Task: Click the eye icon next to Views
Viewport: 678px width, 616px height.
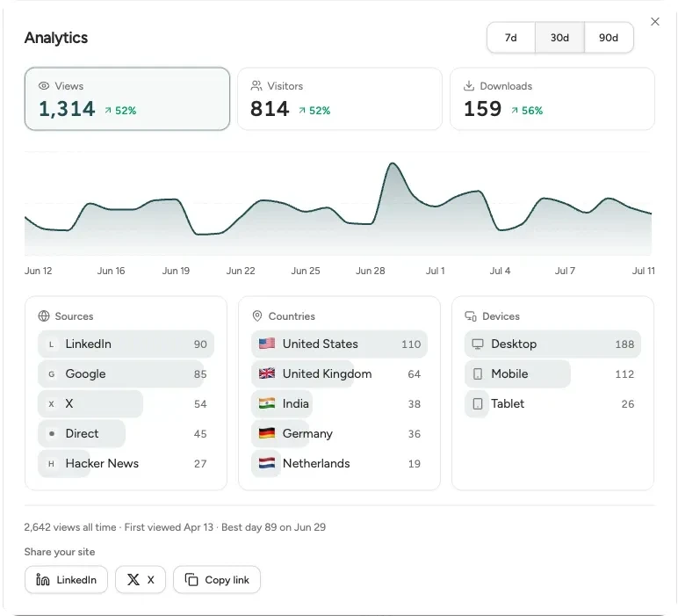Action: 44,85
